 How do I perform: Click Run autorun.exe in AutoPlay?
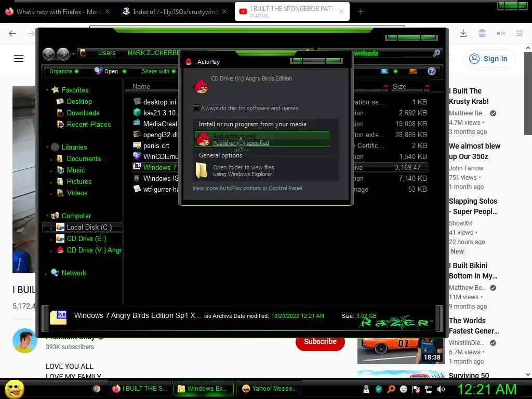point(262,139)
